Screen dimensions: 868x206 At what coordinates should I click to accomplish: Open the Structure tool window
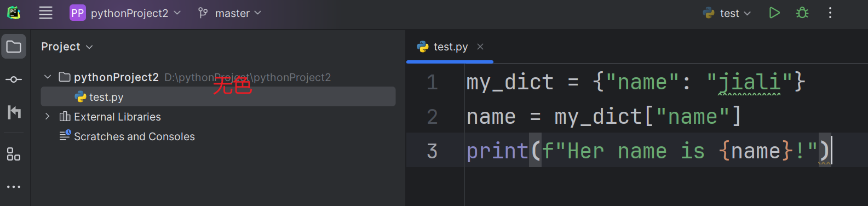tap(14, 154)
